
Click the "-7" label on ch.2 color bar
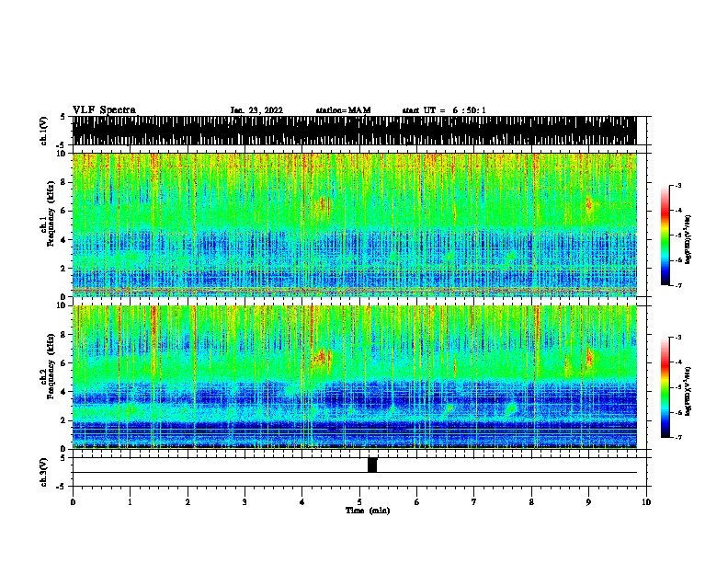pos(677,437)
